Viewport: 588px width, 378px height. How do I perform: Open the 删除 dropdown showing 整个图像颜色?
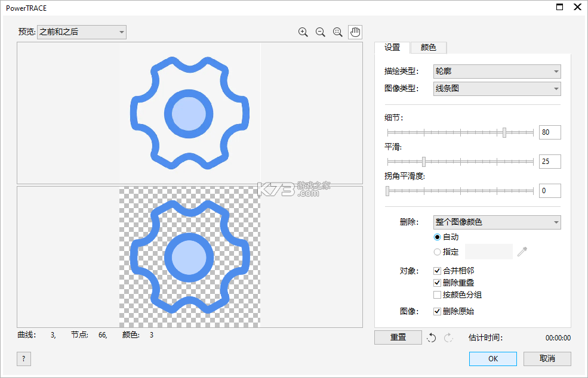[x=497, y=222]
